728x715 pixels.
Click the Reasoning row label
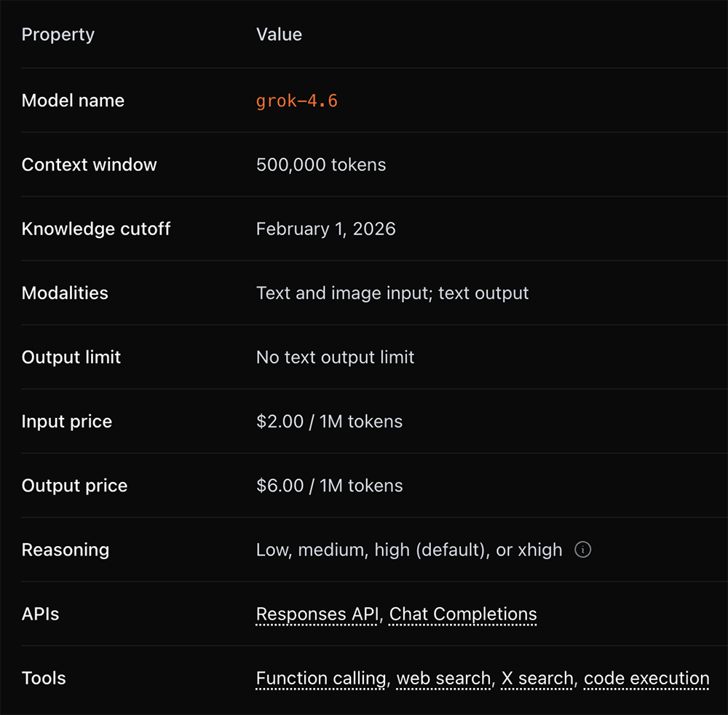click(66, 550)
